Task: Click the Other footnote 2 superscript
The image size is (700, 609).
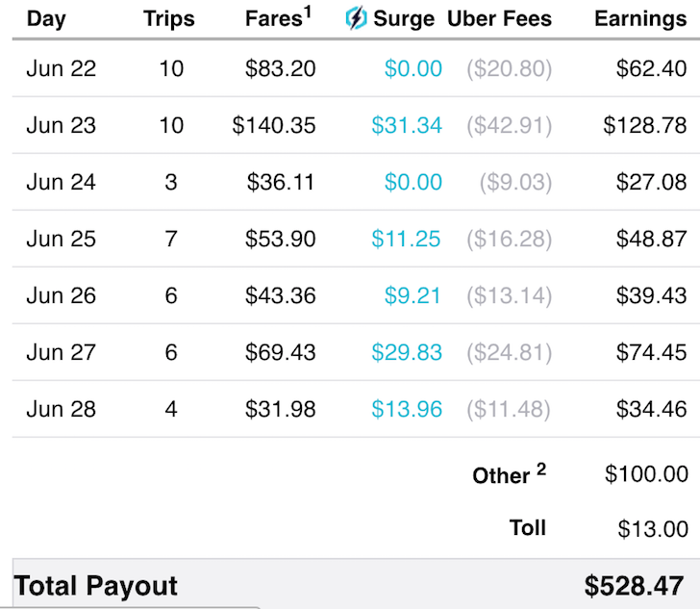Action: [541, 469]
